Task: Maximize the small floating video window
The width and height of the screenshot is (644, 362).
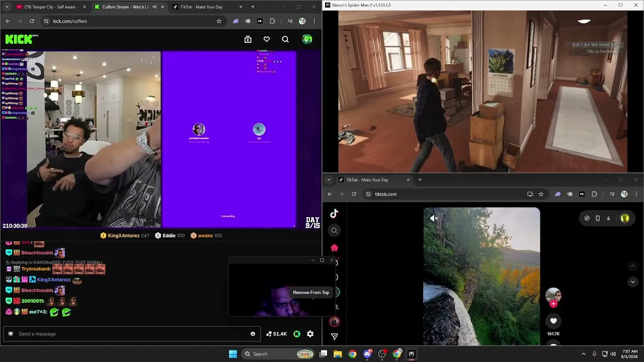Action: tap(322, 260)
